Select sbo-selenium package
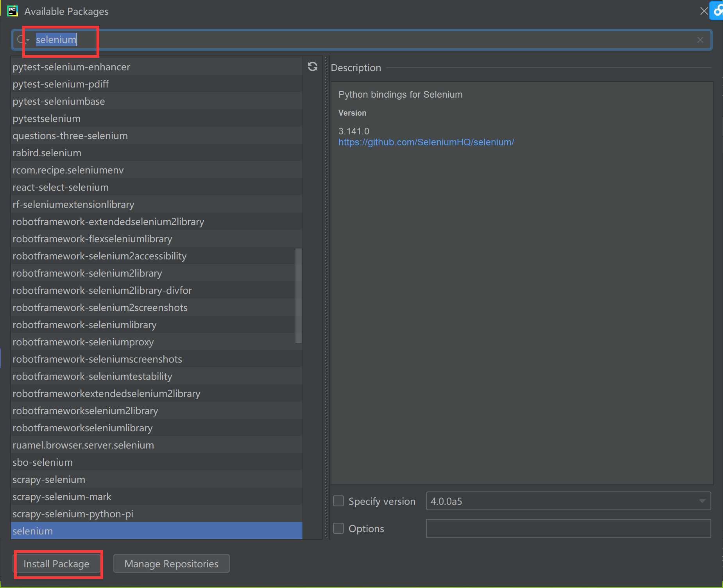Screen dimensions: 723x588 point(157,462)
